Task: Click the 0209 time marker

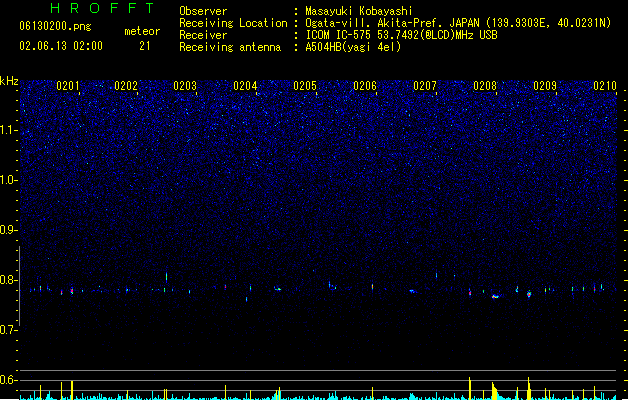Action: [x=545, y=86]
